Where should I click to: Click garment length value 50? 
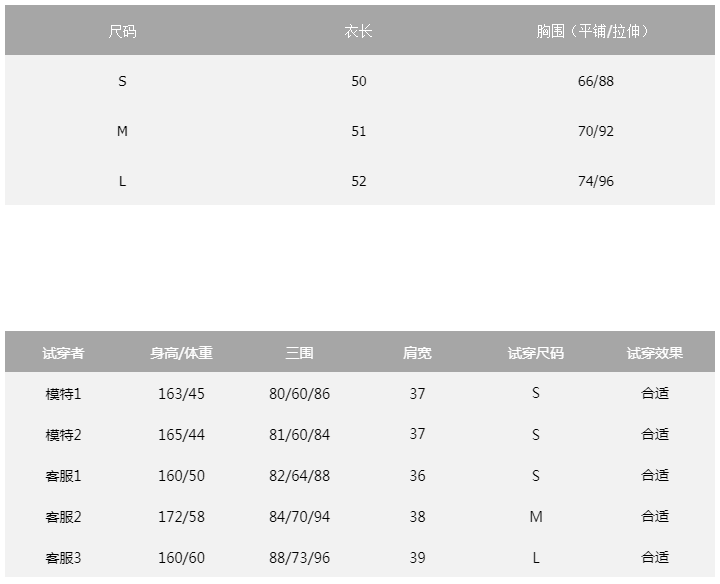359,81
